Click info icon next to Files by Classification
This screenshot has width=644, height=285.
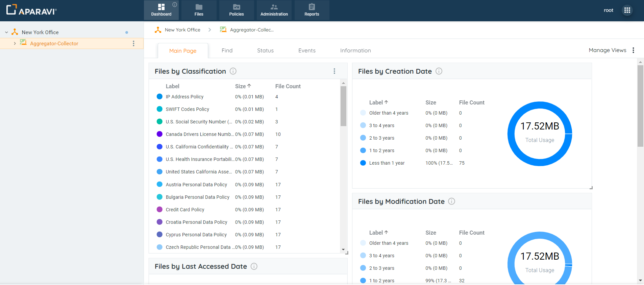click(233, 71)
